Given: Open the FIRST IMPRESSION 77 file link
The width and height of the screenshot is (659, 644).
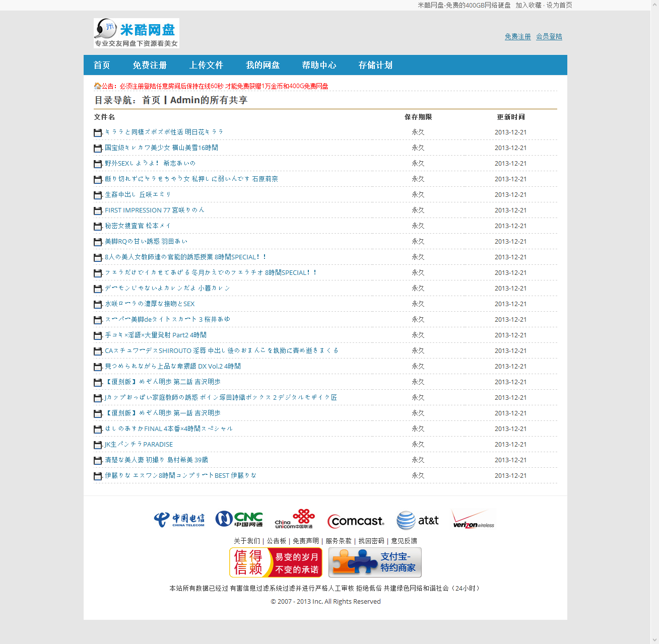Looking at the screenshot, I should click(155, 210).
